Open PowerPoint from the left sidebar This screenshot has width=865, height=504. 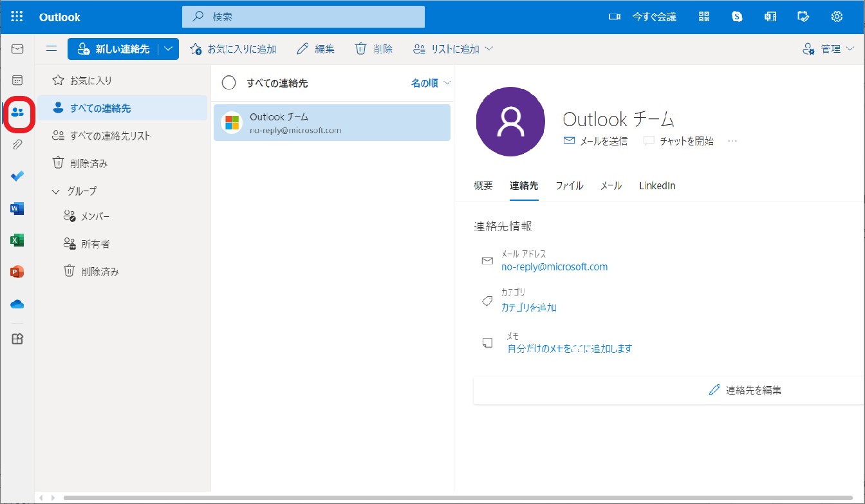[x=16, y=271]
